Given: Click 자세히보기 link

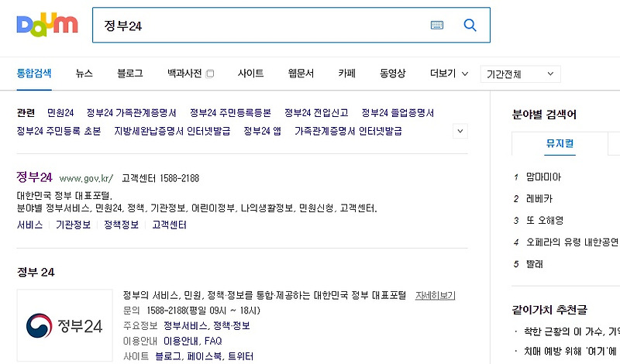Looking at the screenshot, I should (435, 296).
